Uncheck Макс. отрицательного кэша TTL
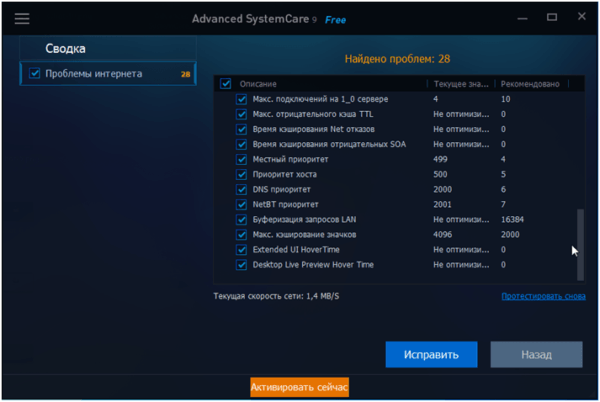 [x=241, y=114]
